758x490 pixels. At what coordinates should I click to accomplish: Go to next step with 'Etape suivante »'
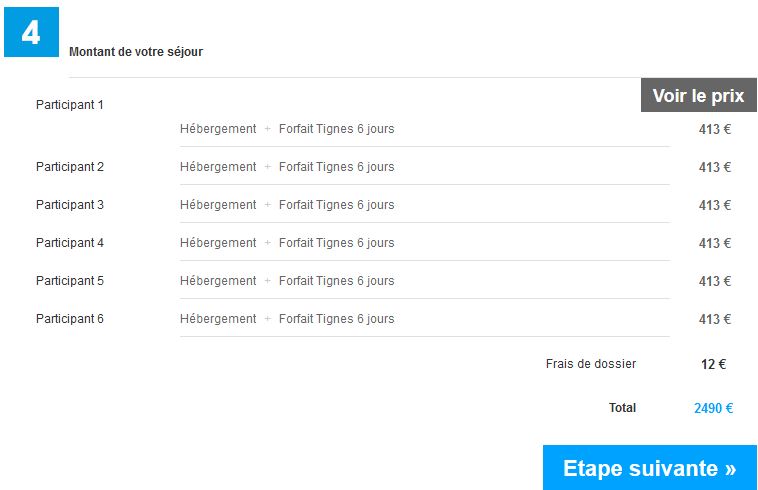coord(650,468)
